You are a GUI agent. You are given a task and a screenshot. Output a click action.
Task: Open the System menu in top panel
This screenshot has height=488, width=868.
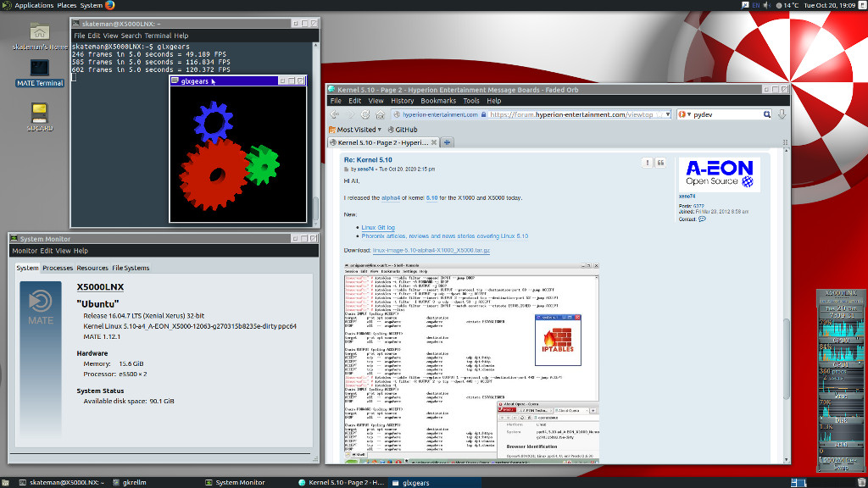pos(92,5)
